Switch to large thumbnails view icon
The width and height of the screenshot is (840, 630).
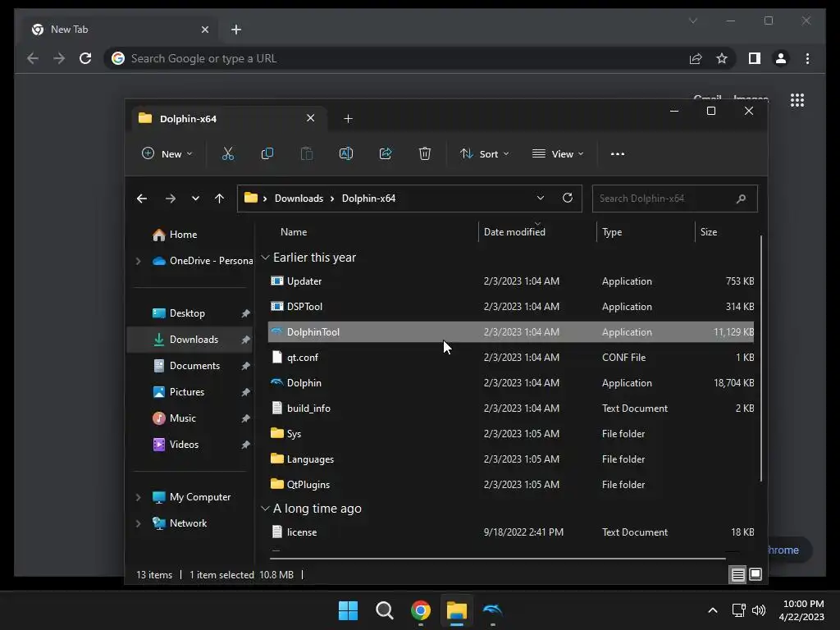point(756,575)
